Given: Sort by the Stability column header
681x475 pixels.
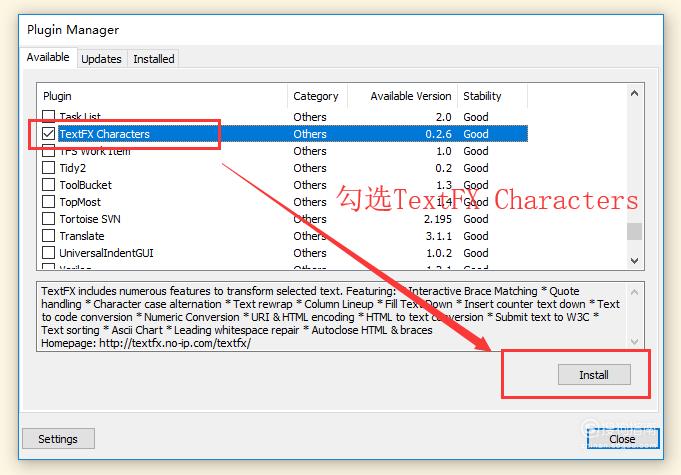Looking at the screenshot, I should (x=493, y=96).
